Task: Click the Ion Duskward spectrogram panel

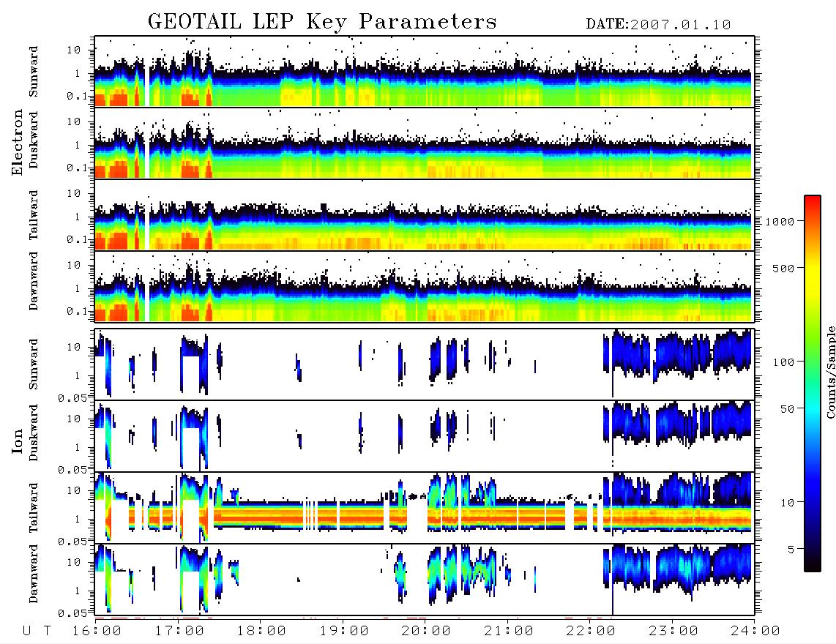Action: click(x=425, y=436)
